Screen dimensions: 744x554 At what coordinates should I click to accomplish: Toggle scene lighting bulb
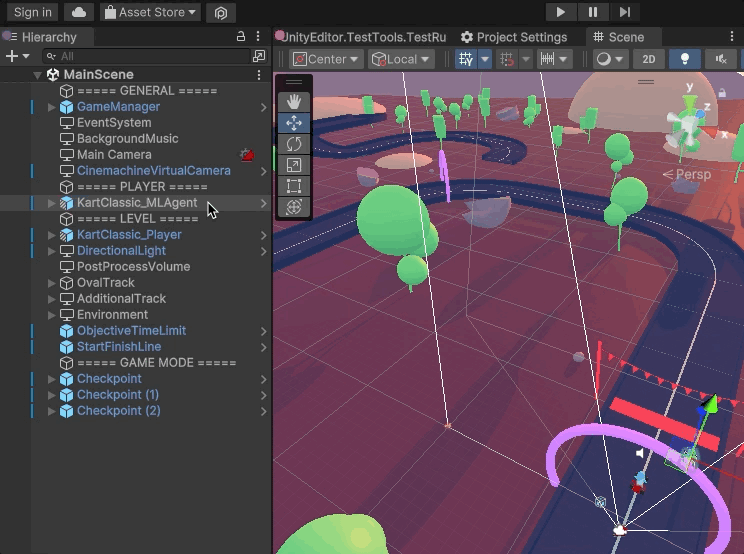(684, 59)
